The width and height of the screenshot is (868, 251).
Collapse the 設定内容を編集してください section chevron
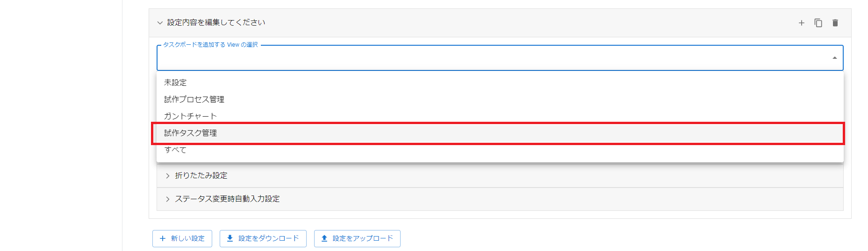pos(160,23)
